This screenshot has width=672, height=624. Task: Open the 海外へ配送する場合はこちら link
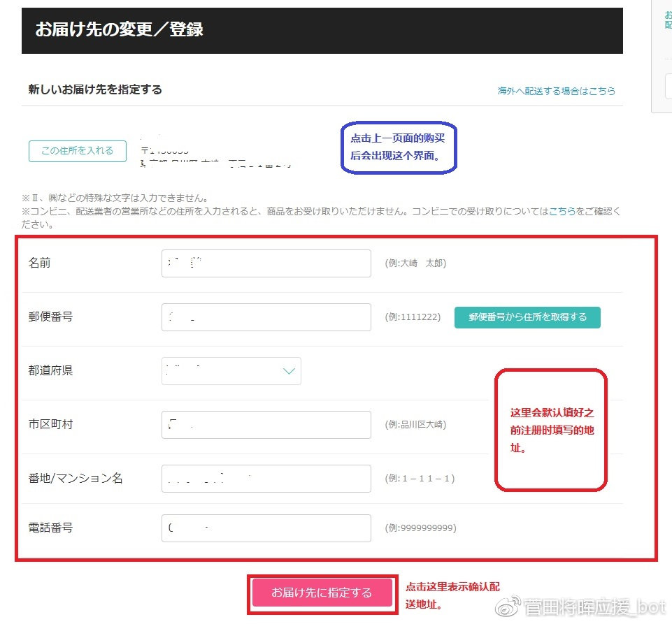tap(556, 91)
